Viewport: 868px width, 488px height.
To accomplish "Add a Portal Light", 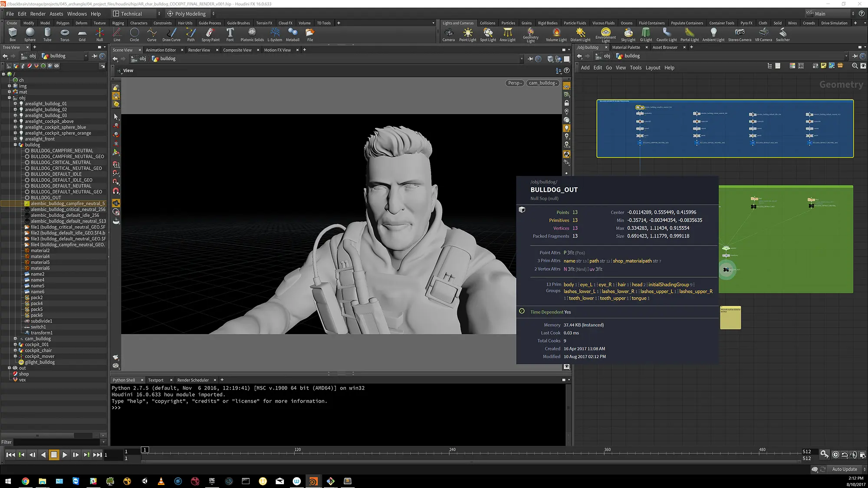I will click(690, 34).
